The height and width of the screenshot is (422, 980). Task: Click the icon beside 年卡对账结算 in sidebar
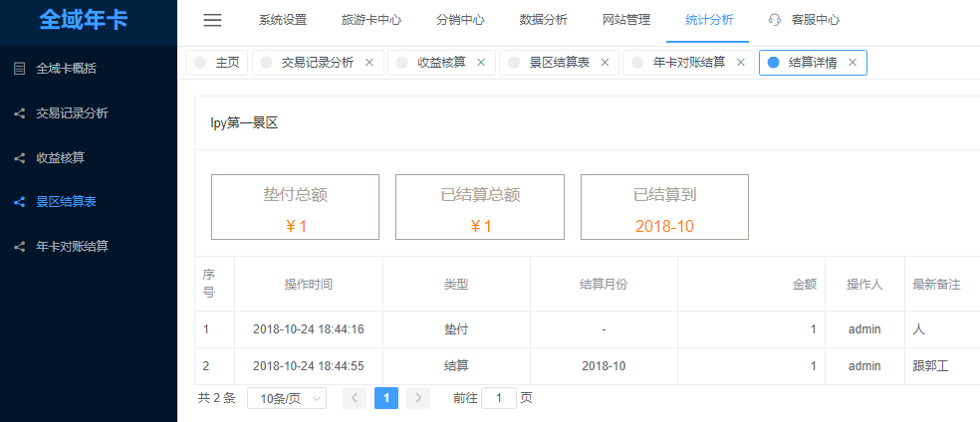(19, 246)
